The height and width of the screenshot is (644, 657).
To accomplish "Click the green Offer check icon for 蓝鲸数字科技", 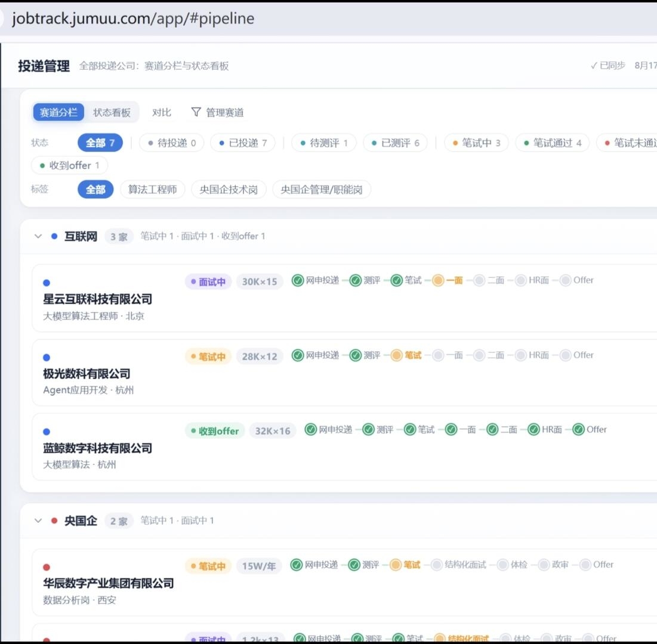I will click(x=578, y=429).
